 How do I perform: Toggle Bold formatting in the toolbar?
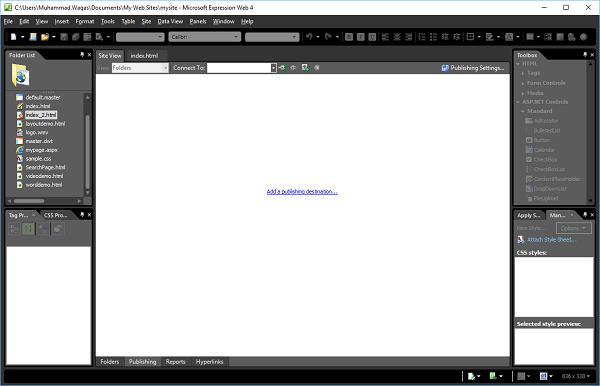coord(349,37)
